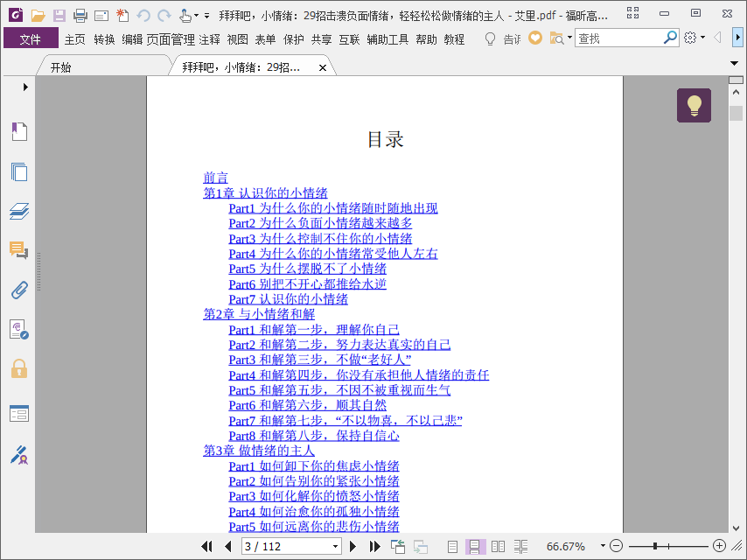Click the Save disk icon
The height and width of the screenshot is (560, 747).
[x=59, y=16]
